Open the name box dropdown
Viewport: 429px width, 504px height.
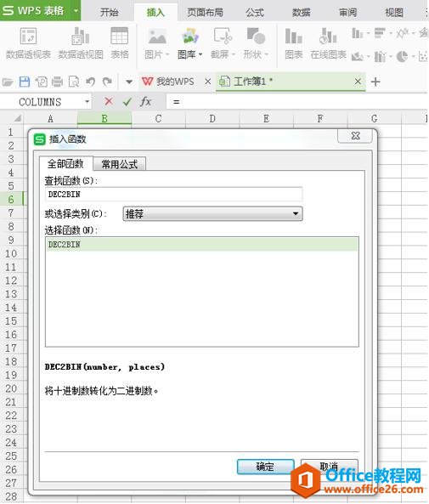pos(87,102)
